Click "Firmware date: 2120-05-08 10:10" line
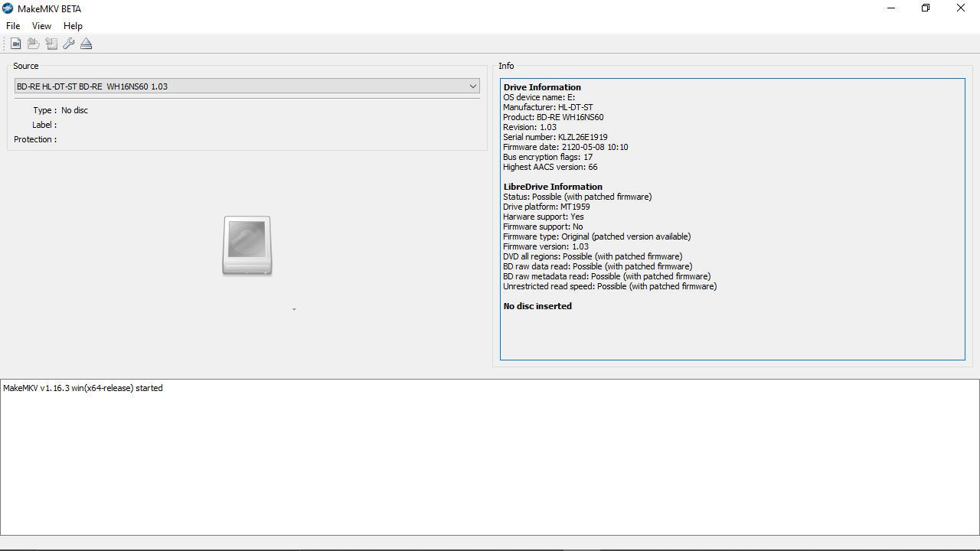This screenshot has height=551, width=980. tap(566, 147)
